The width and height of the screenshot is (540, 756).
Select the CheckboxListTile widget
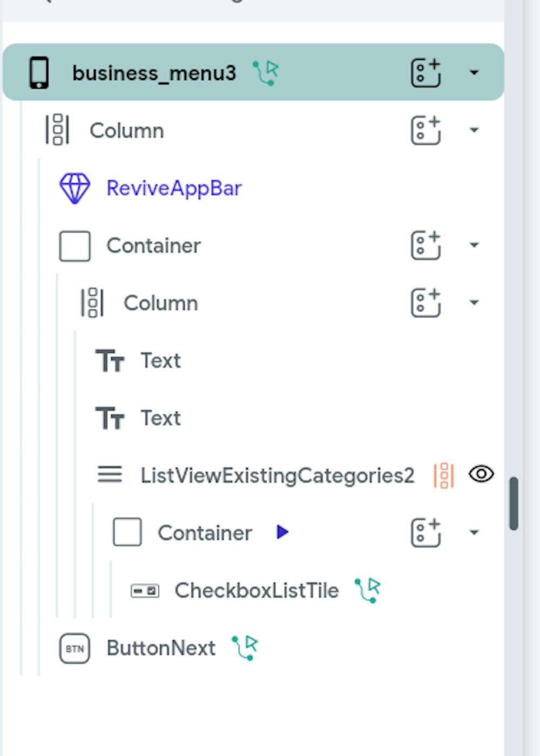click(256, 590)
